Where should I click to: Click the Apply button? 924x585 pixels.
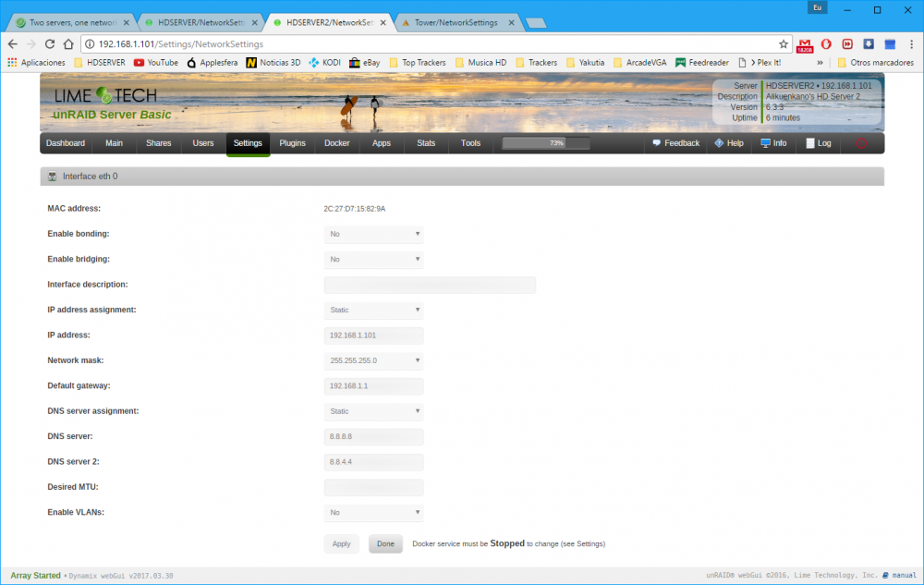341,543
